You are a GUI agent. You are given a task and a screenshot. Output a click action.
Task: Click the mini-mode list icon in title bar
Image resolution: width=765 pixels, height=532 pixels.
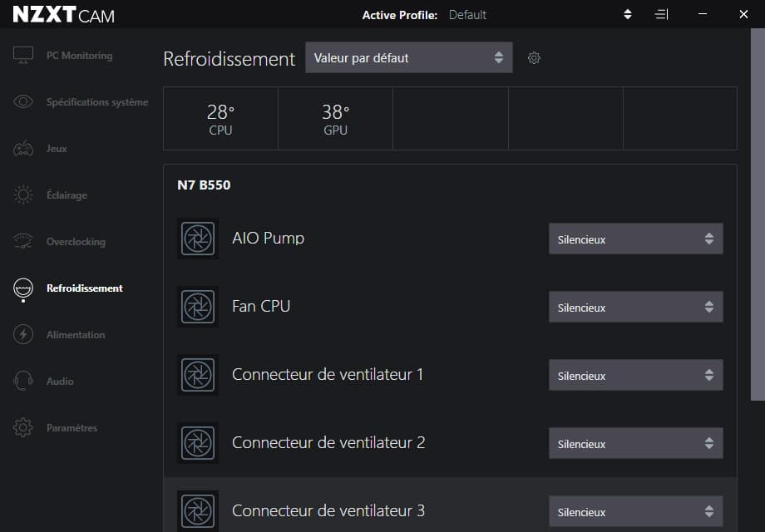[x=661, y=15]
